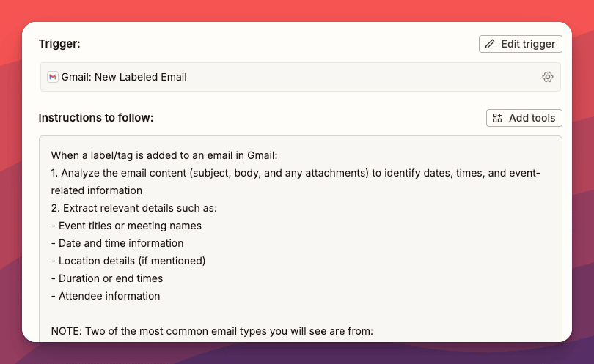Click the 'Duration or end times' bullet
The width and height of the screenshot is (594, 364).
click(107, 278)
